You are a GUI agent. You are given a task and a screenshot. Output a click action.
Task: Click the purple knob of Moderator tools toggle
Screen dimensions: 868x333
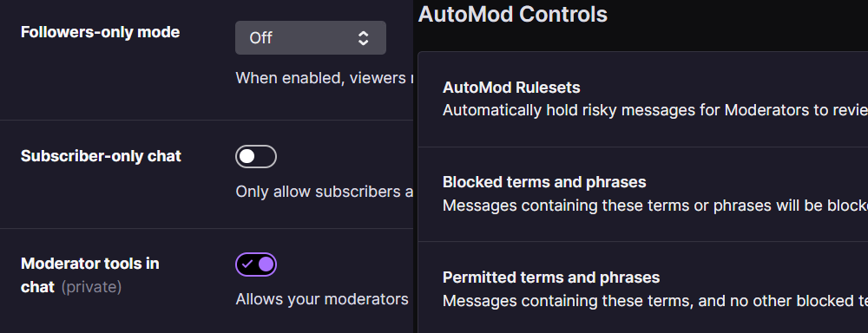pyautogui.click(x=266, y=264)
